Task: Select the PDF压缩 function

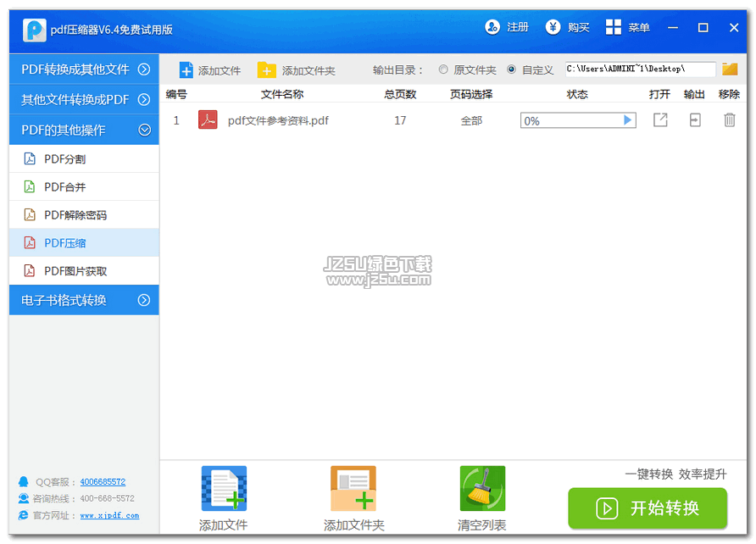Action: tap(84, 242)
